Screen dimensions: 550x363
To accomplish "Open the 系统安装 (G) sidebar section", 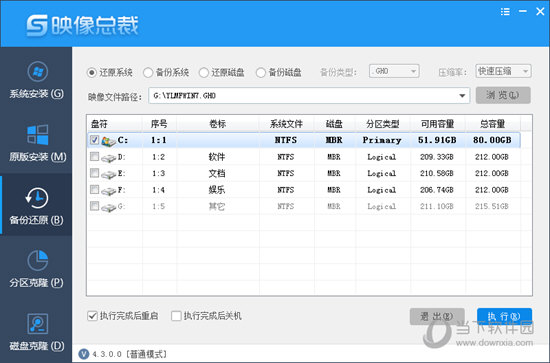I will pos(36,80).
